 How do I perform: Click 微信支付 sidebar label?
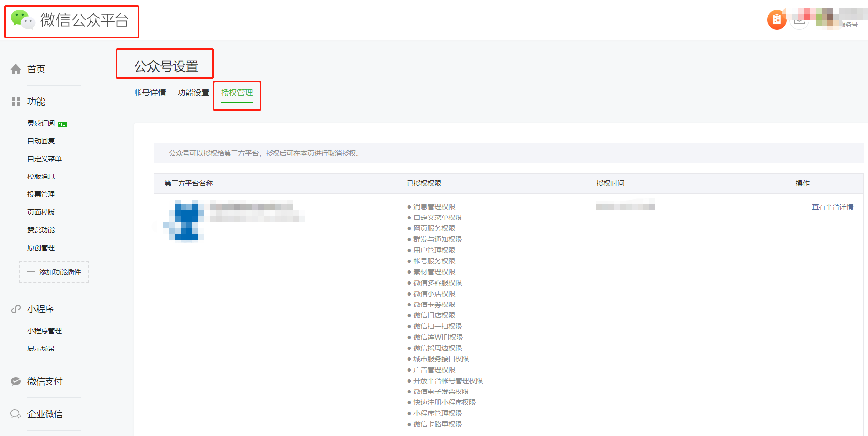point(45,382)
